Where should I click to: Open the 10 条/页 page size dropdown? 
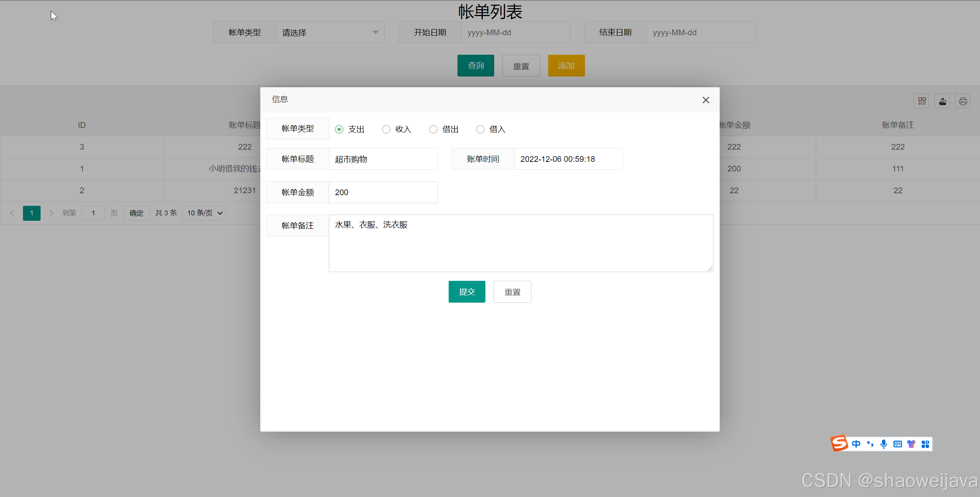(204, 213)
